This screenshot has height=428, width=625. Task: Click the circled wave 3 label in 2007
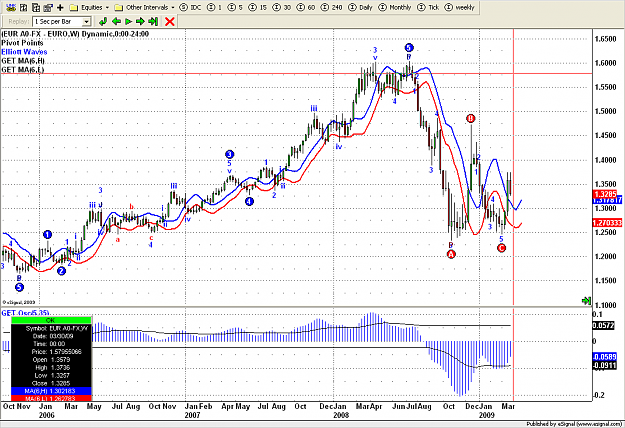(x=229, y=154)
